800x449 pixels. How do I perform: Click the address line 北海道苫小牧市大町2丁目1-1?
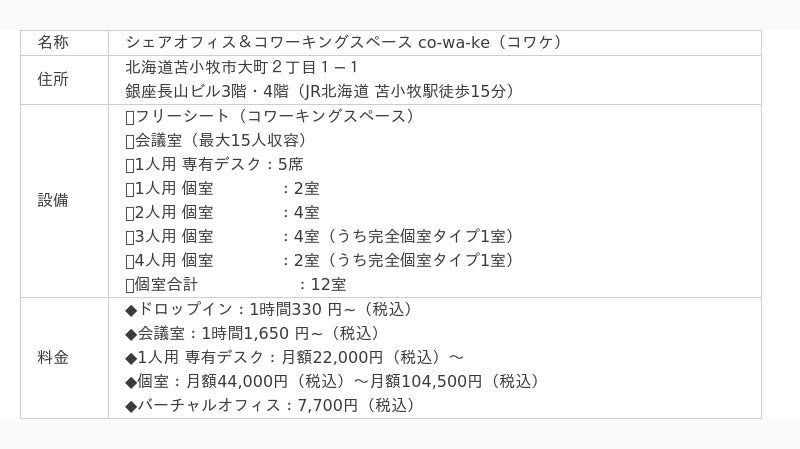point(242,67)
